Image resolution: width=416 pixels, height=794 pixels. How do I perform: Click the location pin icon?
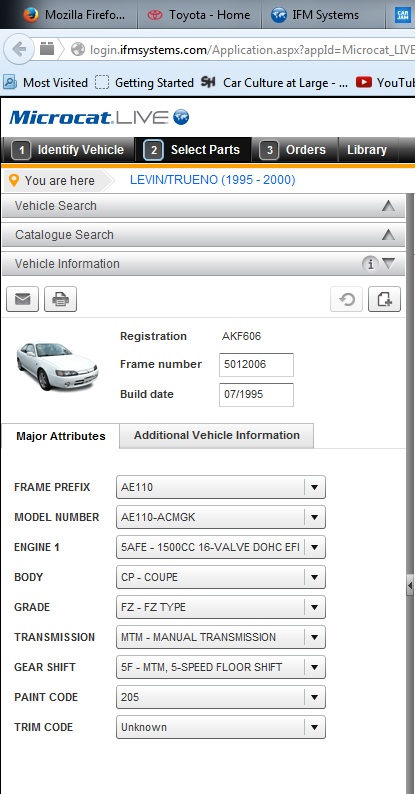[x=14, y=180]
